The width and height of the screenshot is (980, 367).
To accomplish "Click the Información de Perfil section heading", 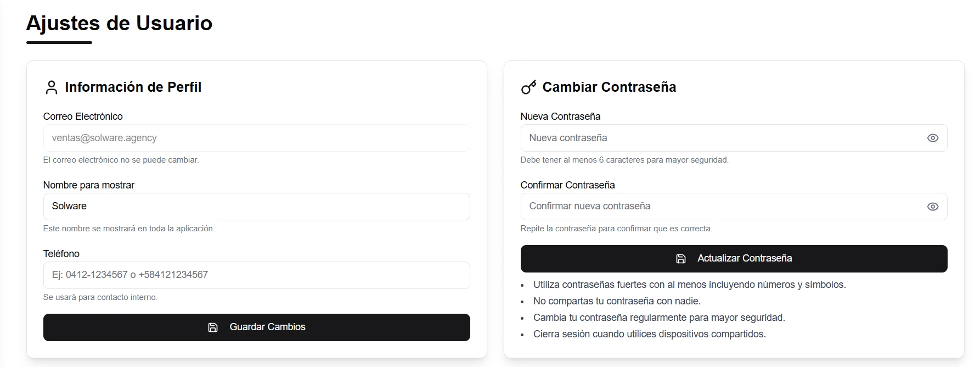I will (133, 87).
